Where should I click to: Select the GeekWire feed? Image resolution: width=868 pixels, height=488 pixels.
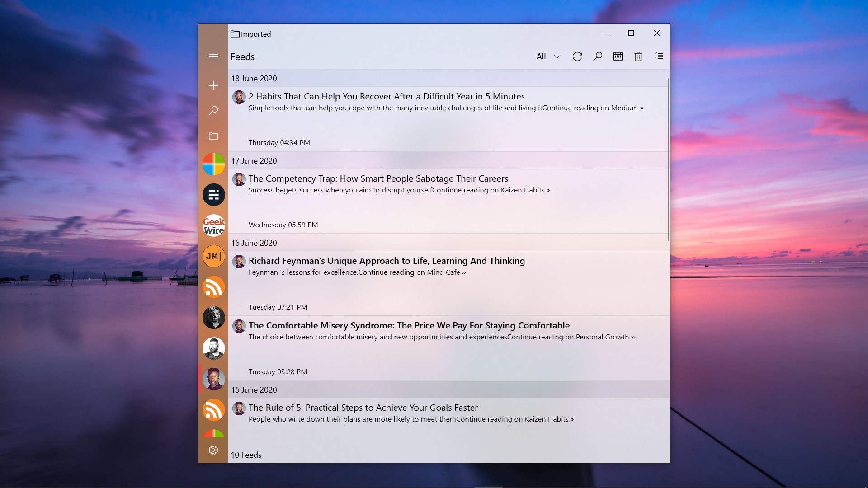pos(213,225)
